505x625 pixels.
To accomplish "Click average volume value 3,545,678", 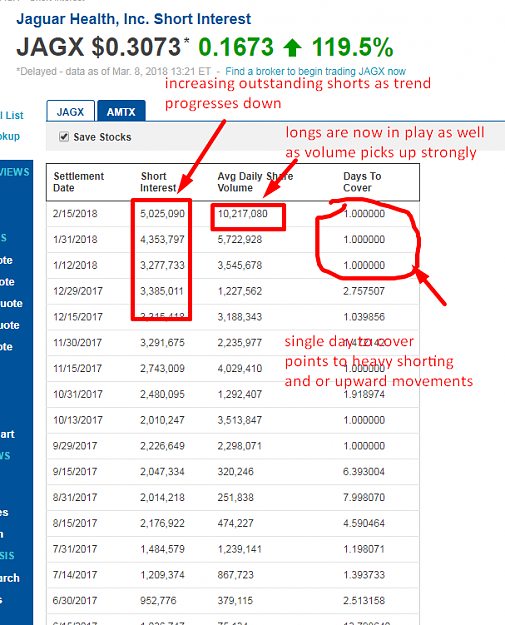I will [240, 265].
